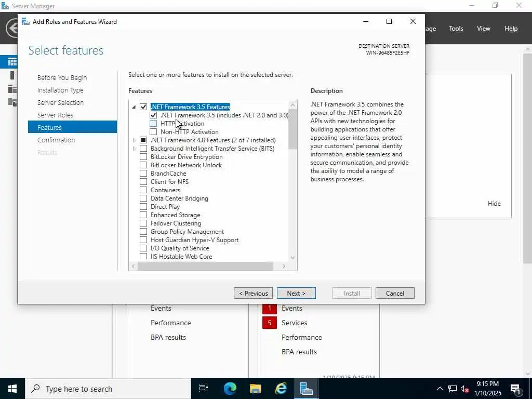Show hidden system tray icons
This screenshot has width=532, height=399.
tap(440, 389)
